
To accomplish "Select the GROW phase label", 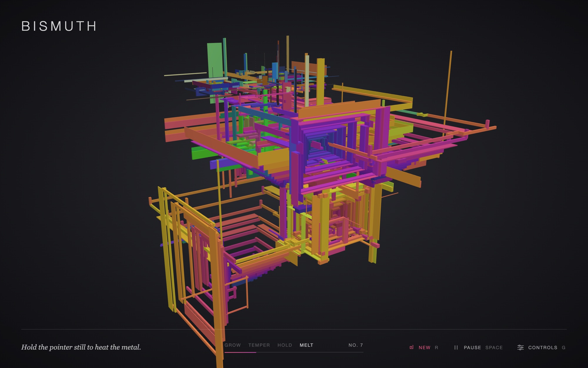I will (233, 345).
